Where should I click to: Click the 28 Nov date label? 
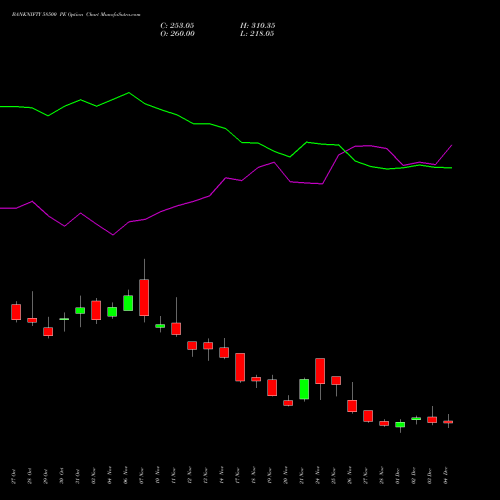point(381,476)
